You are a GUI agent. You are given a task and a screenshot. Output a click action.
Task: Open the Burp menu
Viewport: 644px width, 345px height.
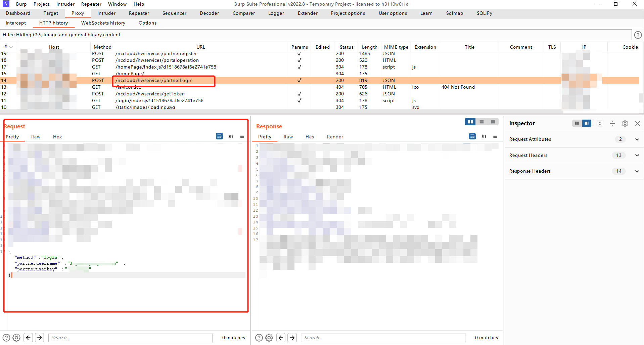21,4
